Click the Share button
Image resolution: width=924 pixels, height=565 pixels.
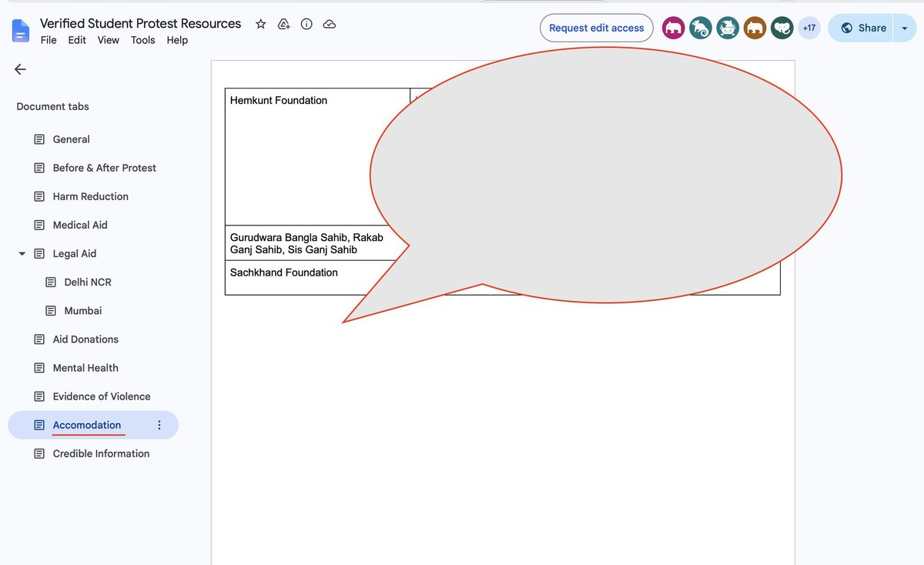(861, 28)
